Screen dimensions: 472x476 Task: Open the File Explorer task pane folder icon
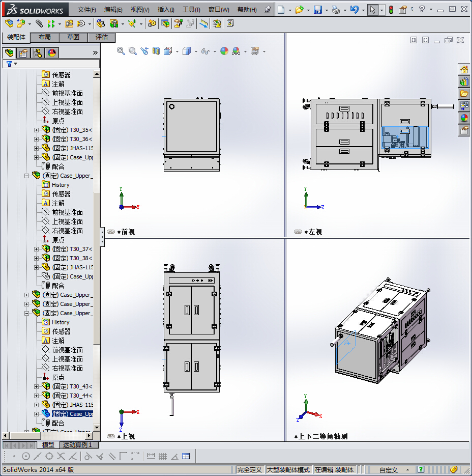pyautogui.click(x=464, y=94)
